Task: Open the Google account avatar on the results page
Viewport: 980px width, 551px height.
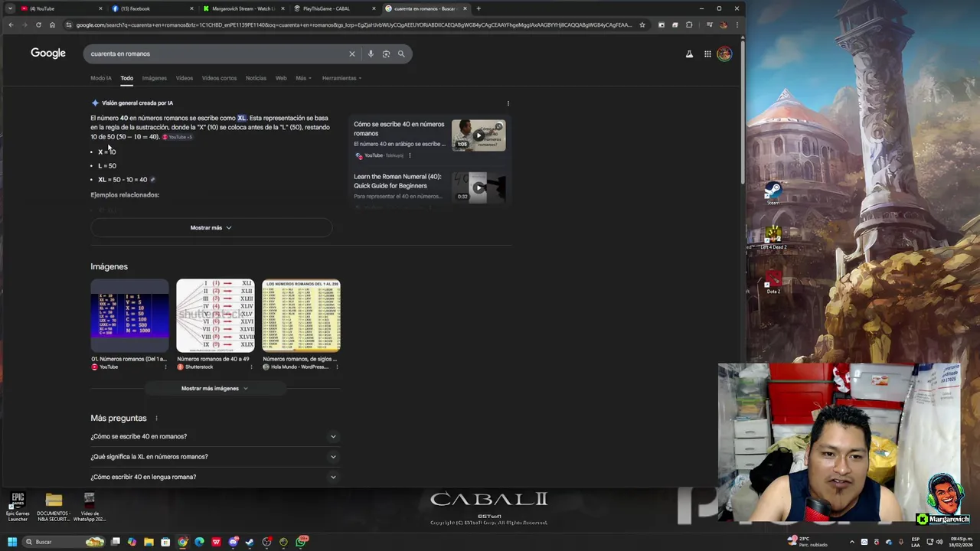Action: click(x=724, y=54)
